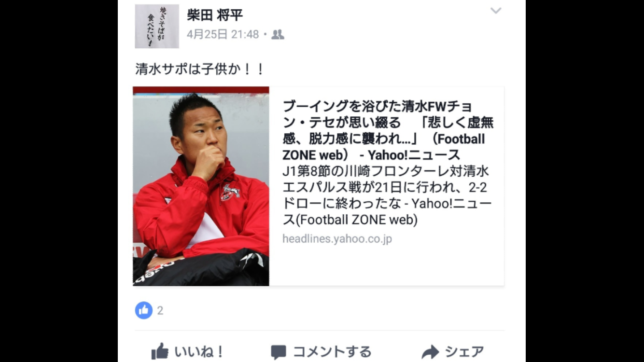Screen dimensions: 644x362
Task: Select the post text 清水サポは子供か！！
Action: click(x=200, y=69)
